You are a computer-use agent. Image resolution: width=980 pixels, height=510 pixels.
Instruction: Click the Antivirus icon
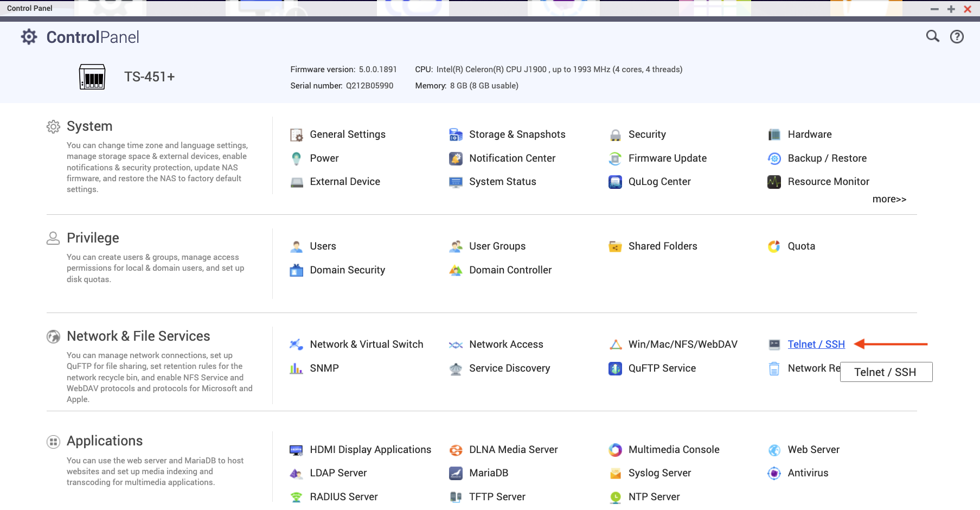click(774, 473)
